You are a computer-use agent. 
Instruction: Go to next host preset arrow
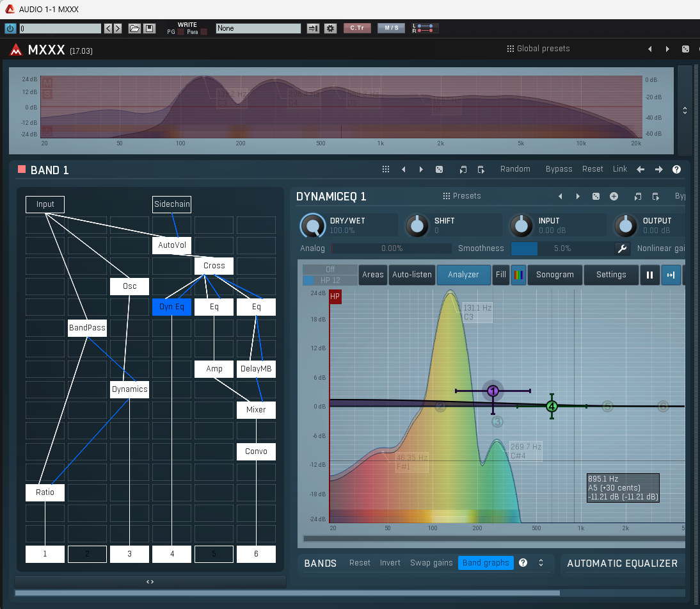tap(117, 28)
